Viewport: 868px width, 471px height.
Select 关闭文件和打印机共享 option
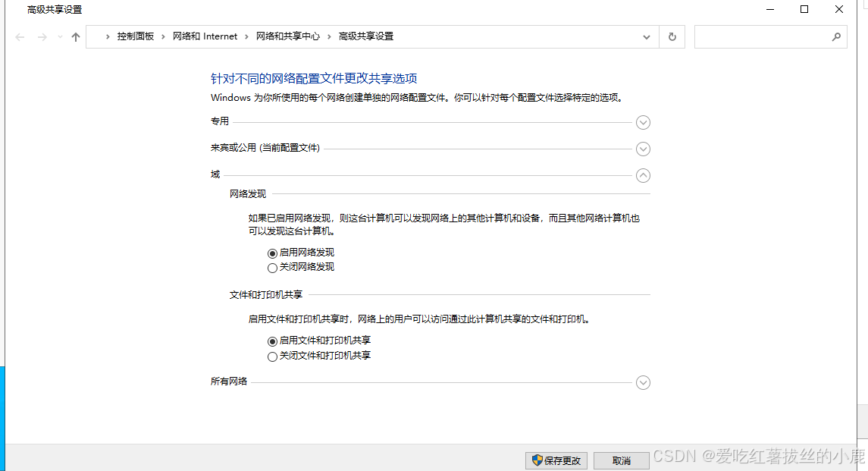tap(273, 356)
